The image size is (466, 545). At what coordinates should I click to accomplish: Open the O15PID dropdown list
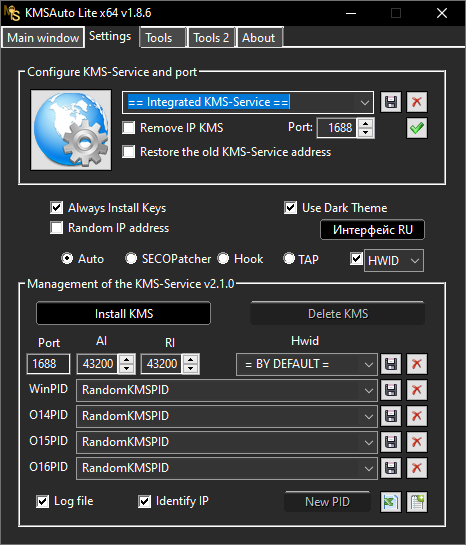point(369,442)
